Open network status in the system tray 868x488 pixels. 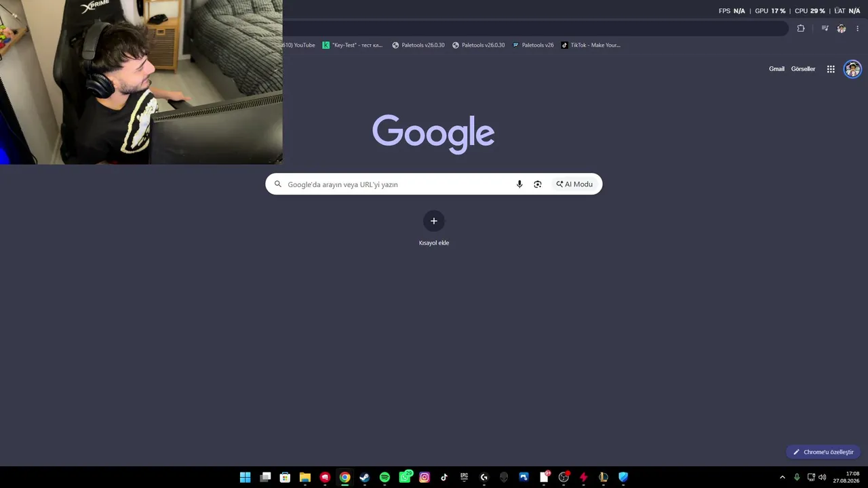[811, 477]
